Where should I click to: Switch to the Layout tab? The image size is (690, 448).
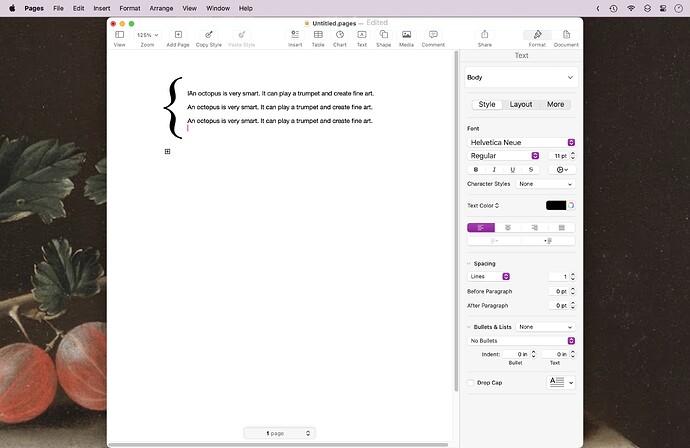tap(521, 104)
